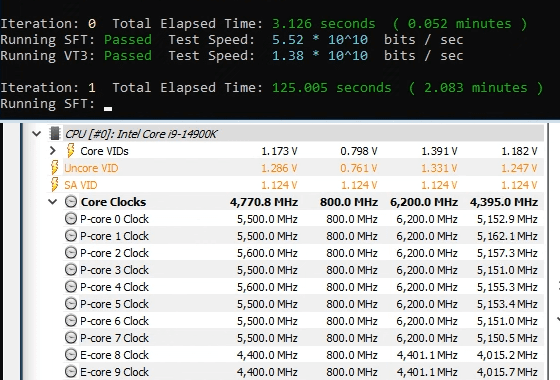This screenshot has height=380, width=560.
Task: Click the clock icon next to Core Clocks
Action: (x=71, y=201)
